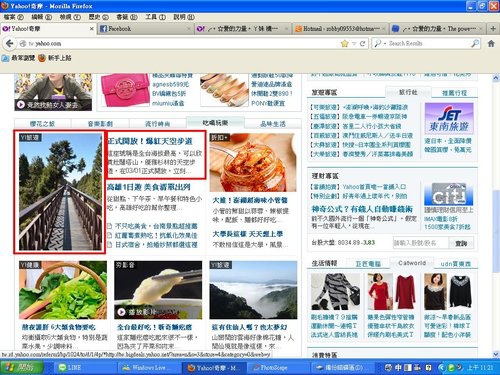The height and width of the screenshot is (375, 500).
Task: Open the red dress shopping thumbnail
Action: tap(392, 292)
